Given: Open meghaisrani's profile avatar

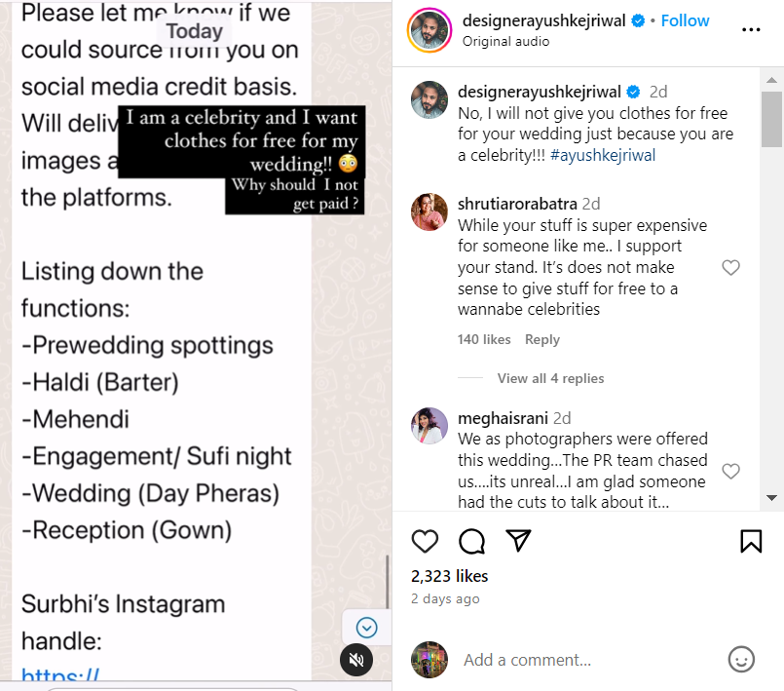Looking at the screenshot, I should [429, 426].
